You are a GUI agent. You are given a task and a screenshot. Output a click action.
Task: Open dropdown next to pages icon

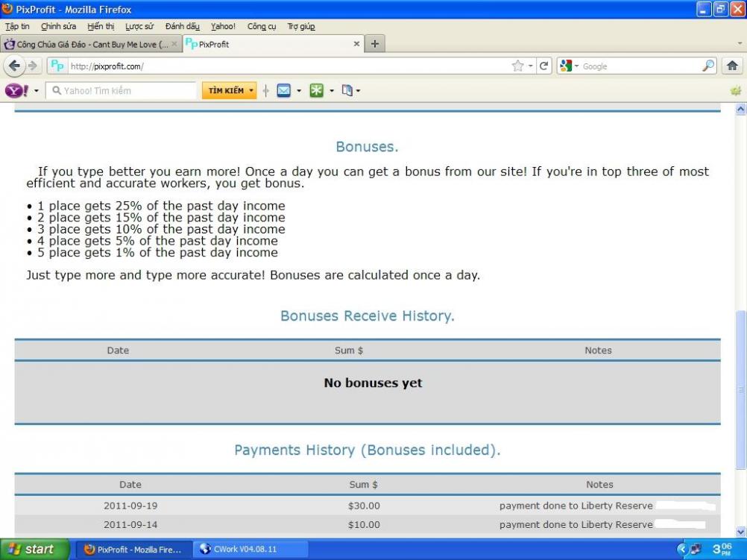(x=359, y=90)
